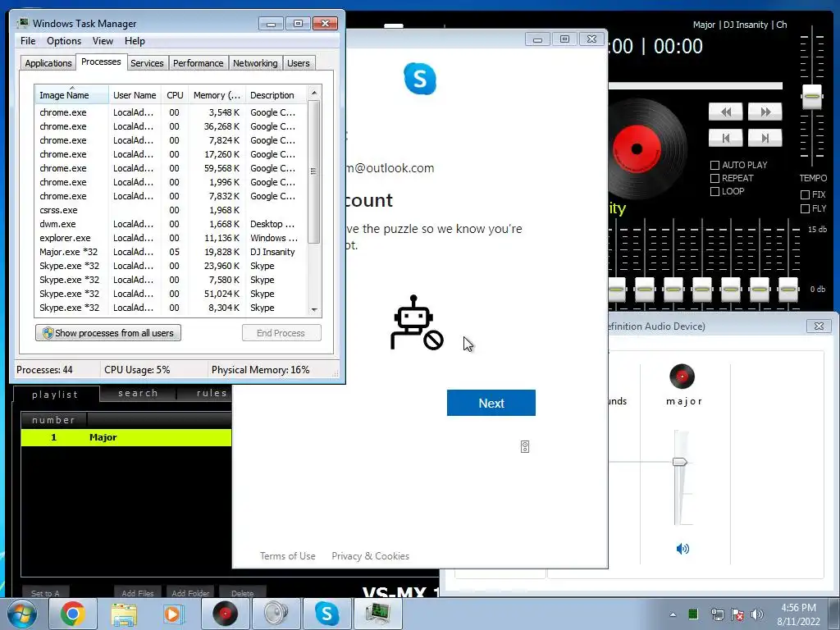Switch to the DJ Insanity vinyl taskbar icon

coord(225,614)
